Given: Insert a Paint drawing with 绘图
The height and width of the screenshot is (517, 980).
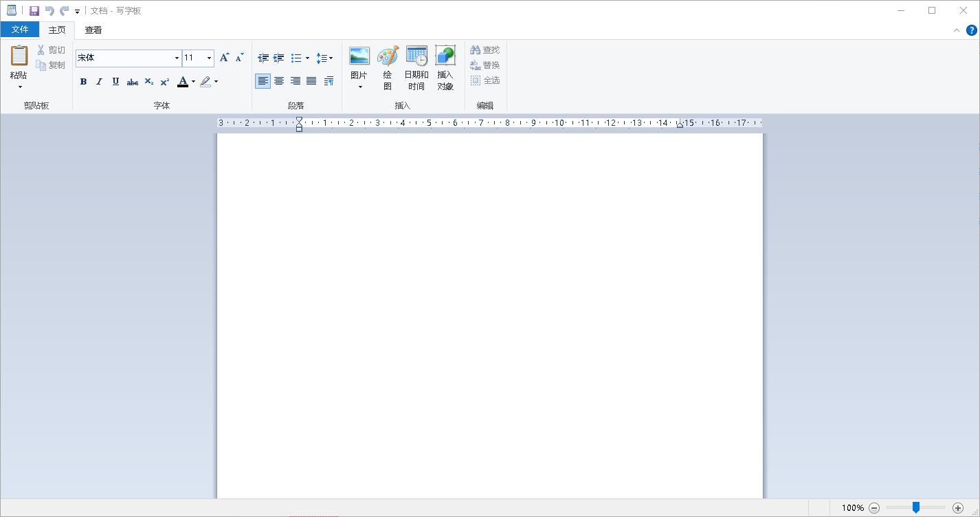Looking at the screenshot, I should click(388, 67).
